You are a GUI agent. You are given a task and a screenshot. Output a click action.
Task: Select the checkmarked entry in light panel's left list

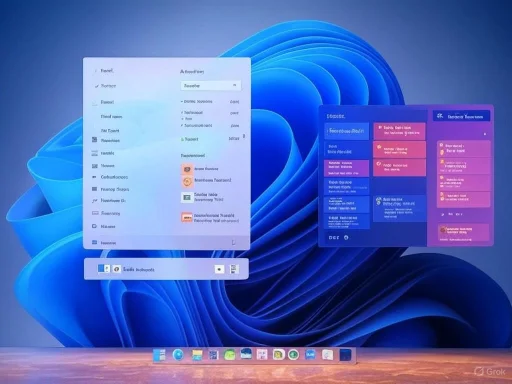click(x=105, y=86)
